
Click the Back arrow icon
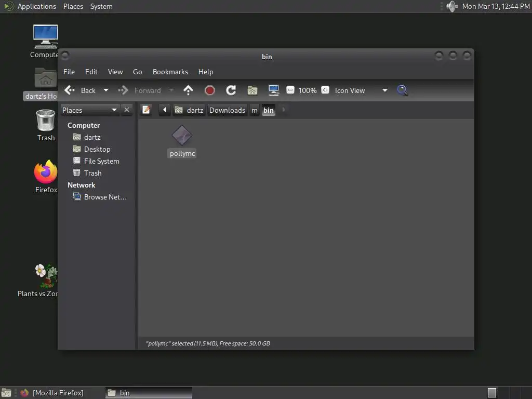(70, 90)
